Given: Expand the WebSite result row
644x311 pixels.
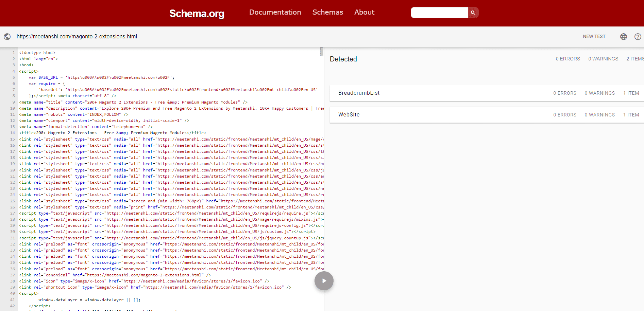Looking at the screenshot, I should point(349,115).
